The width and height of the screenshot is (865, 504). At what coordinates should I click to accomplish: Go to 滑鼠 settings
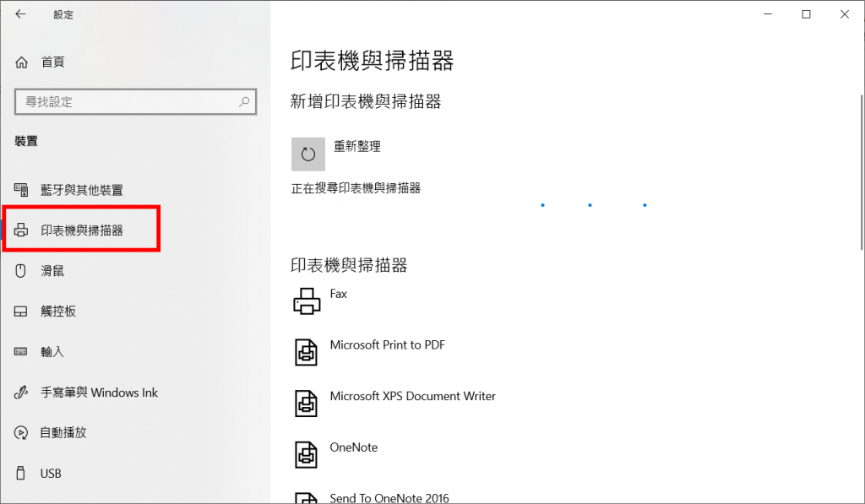(52, 271)
